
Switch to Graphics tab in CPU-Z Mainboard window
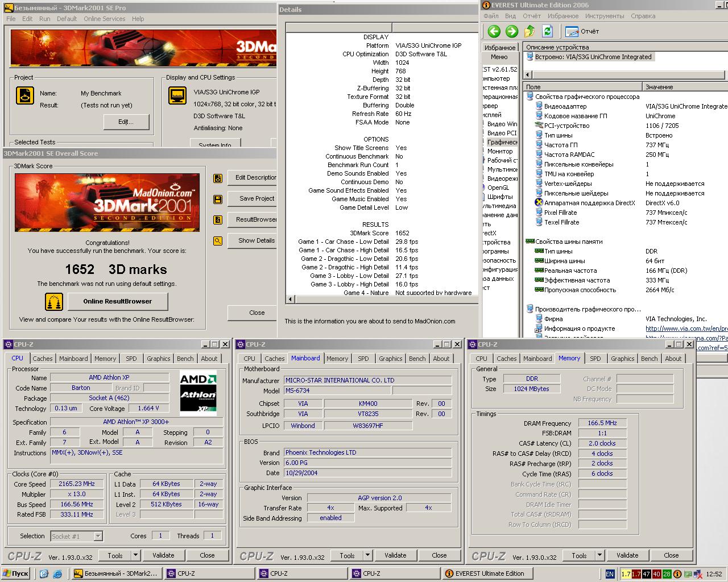click(391, 359)
